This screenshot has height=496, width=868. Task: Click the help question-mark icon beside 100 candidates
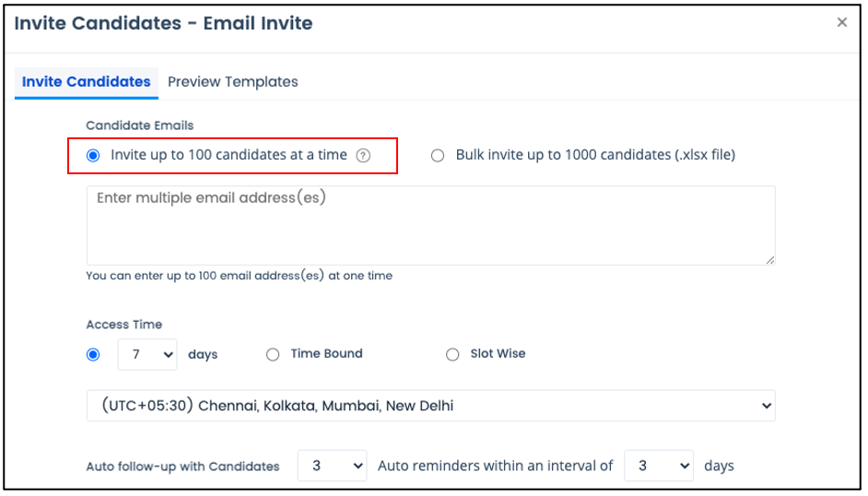click(363, 156)
